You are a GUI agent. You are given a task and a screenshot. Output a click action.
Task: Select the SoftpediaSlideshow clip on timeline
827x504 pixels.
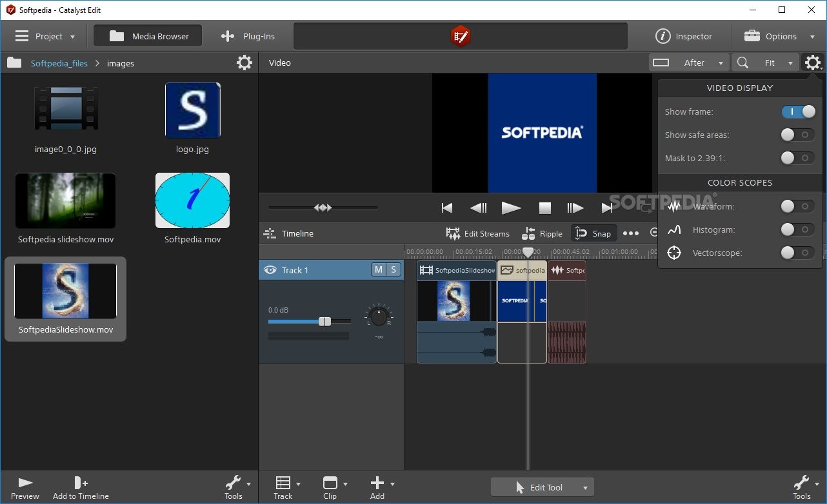[457, 312]
